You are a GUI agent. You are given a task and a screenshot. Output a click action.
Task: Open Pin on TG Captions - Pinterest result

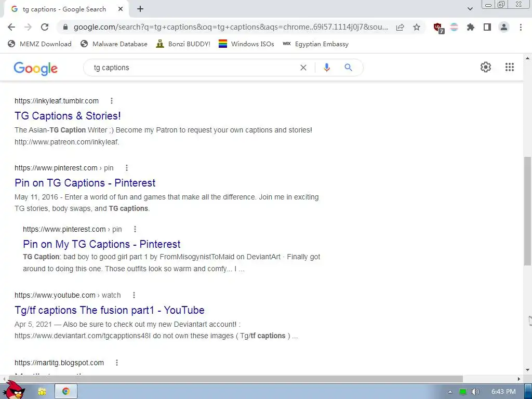(85, 183)
